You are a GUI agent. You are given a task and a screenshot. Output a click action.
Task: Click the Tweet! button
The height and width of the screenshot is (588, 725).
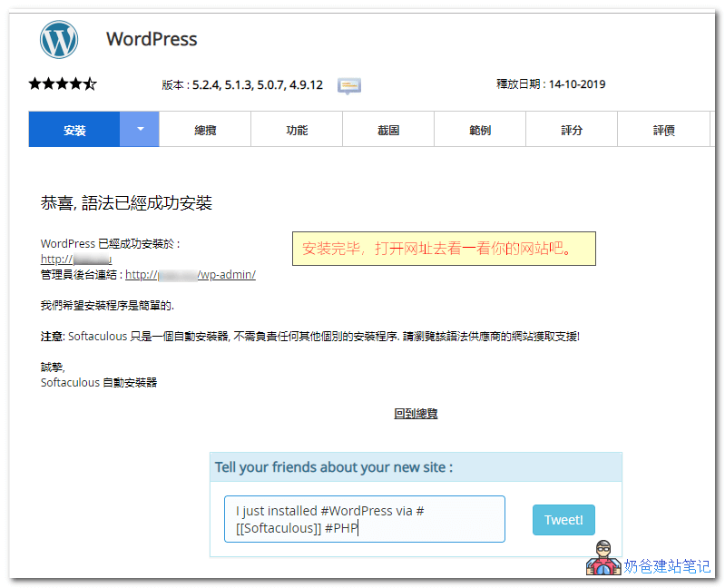pyautogui.click(x=563, y=520)
